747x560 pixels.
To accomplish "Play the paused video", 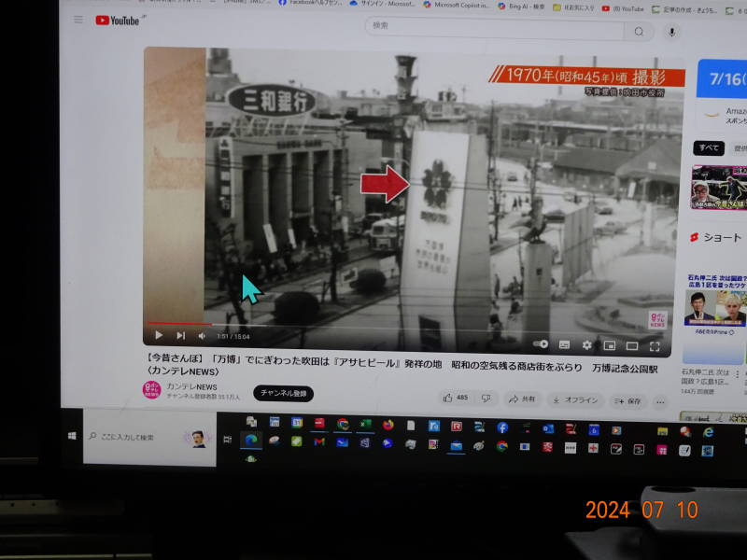I will [x=159, y=335].
